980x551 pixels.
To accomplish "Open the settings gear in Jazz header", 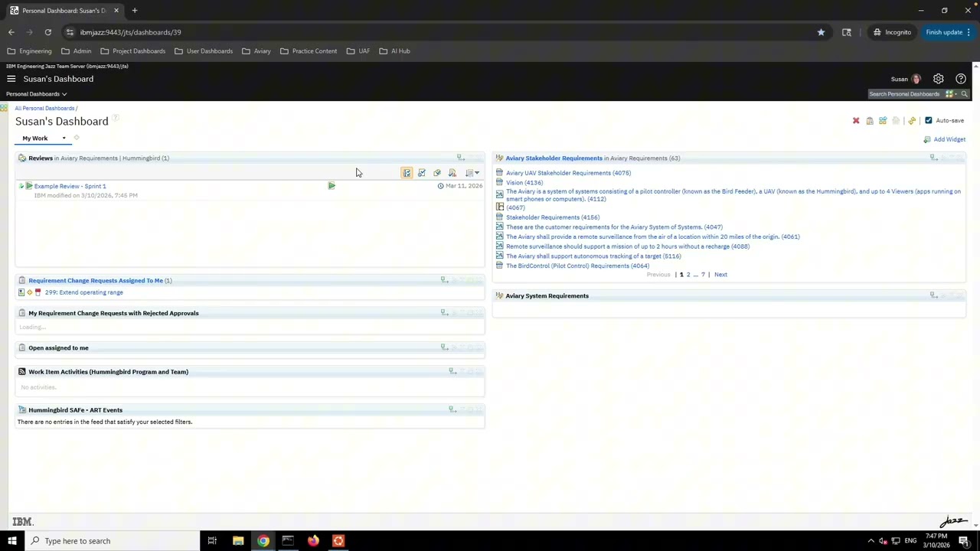I will [x=938, y=79].
